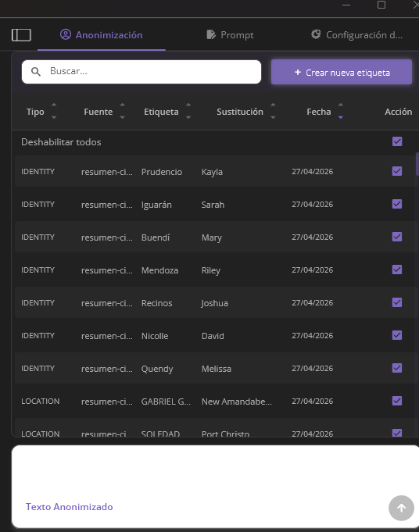This screenshot has width=419, height=532.
Task: Uncheck the Deshabilitar todos checkbox
Action: point(397,141)
